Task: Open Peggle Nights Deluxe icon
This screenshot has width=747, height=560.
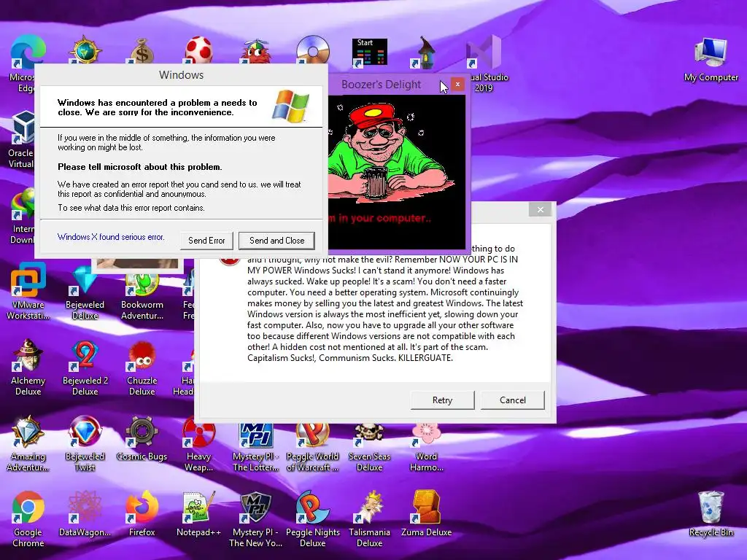Action: coord(312,508)
